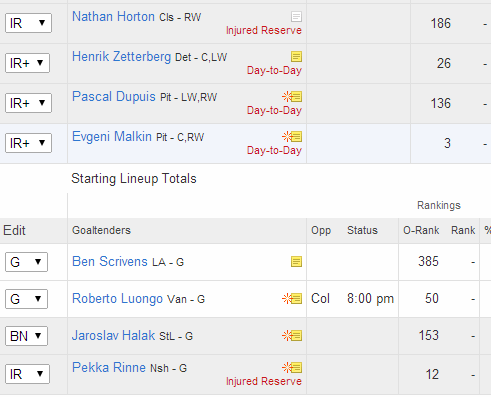Open Henrik Zetterberg's IR+ position dropdown

click(27, 63)
